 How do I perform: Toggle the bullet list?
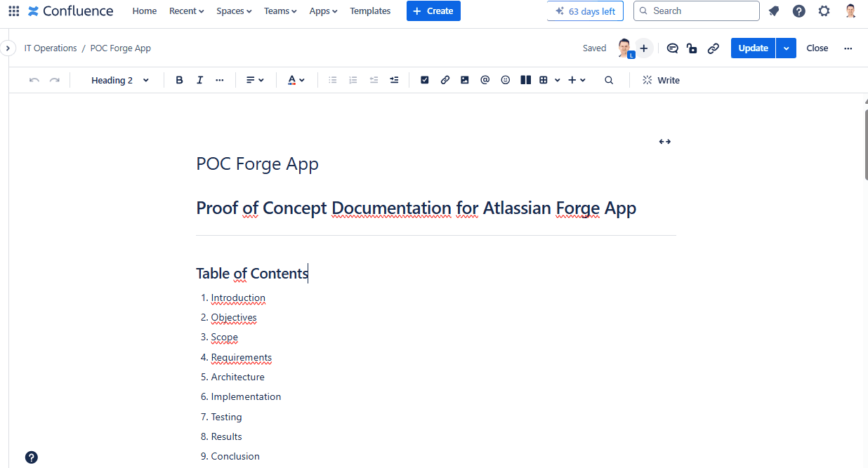[x=333, y=80]
